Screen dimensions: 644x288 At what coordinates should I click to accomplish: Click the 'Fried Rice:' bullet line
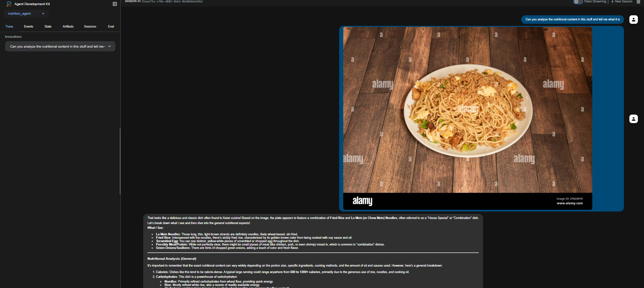(x=254, y=238)
